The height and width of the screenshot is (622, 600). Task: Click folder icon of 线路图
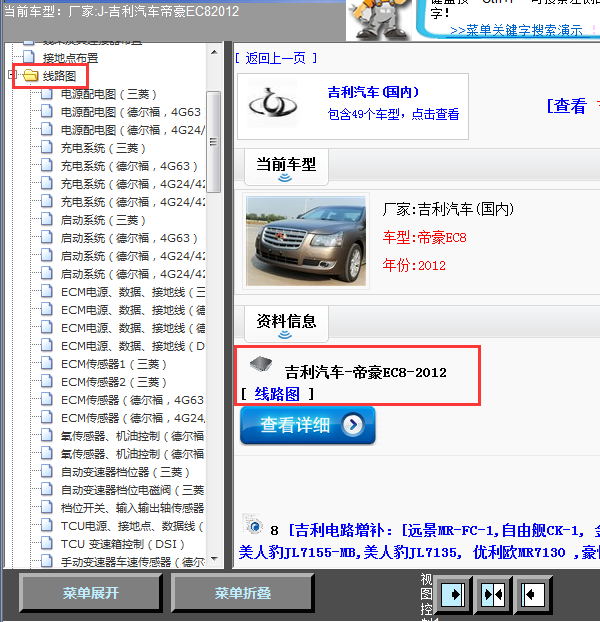tap(31, 75)
